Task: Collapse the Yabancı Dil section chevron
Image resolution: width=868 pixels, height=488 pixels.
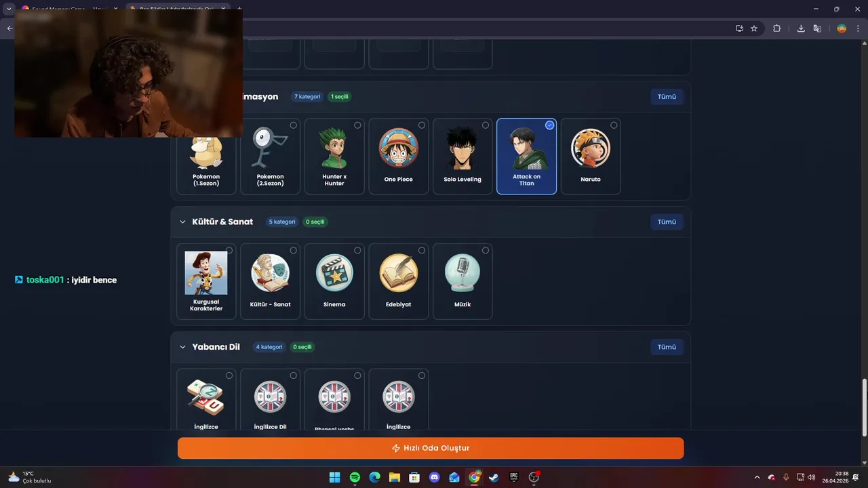Action: [182, 347]
